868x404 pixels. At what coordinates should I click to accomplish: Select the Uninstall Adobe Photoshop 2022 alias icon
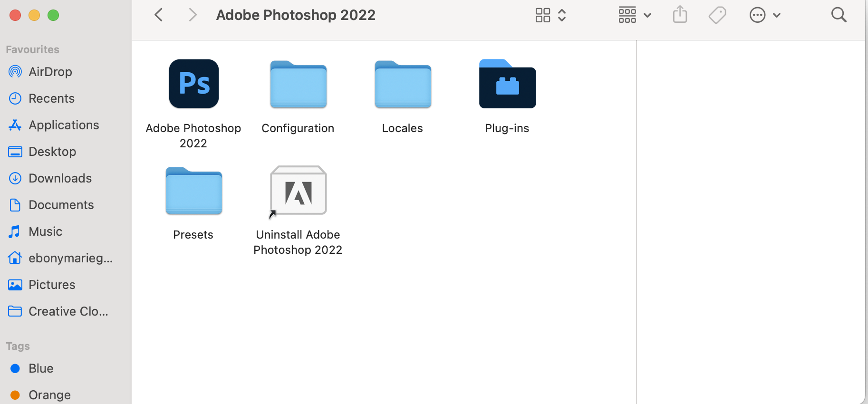pos(299,192)
